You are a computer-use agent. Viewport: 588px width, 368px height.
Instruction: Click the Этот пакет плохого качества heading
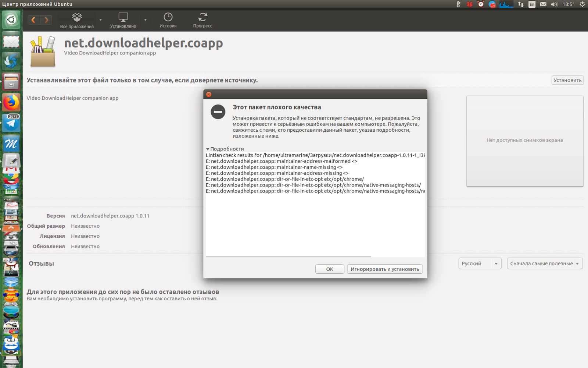(x=277, y=107)
